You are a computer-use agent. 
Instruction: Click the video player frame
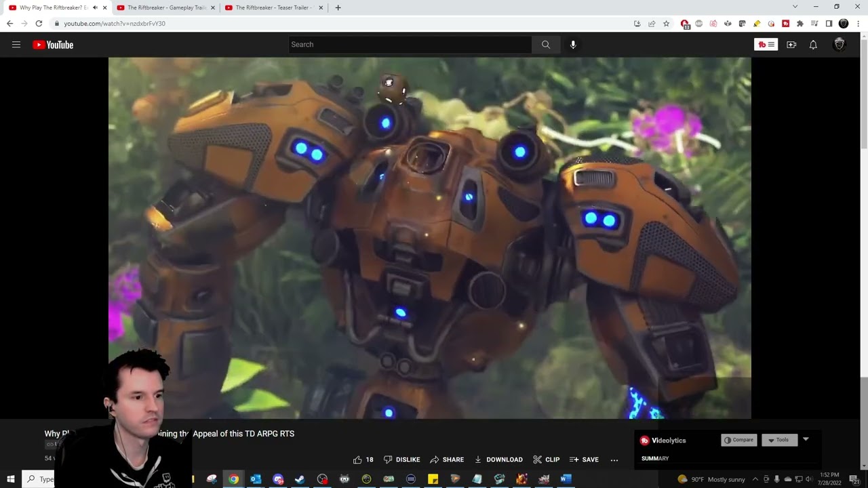point(430,238)
